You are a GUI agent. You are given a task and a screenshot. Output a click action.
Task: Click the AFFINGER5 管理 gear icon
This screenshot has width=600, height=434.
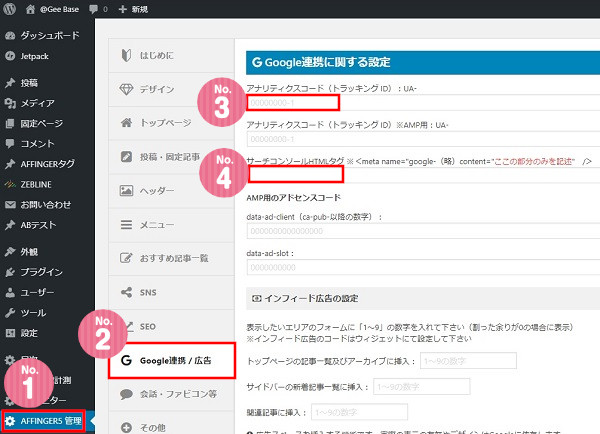(x=10, y=421)
